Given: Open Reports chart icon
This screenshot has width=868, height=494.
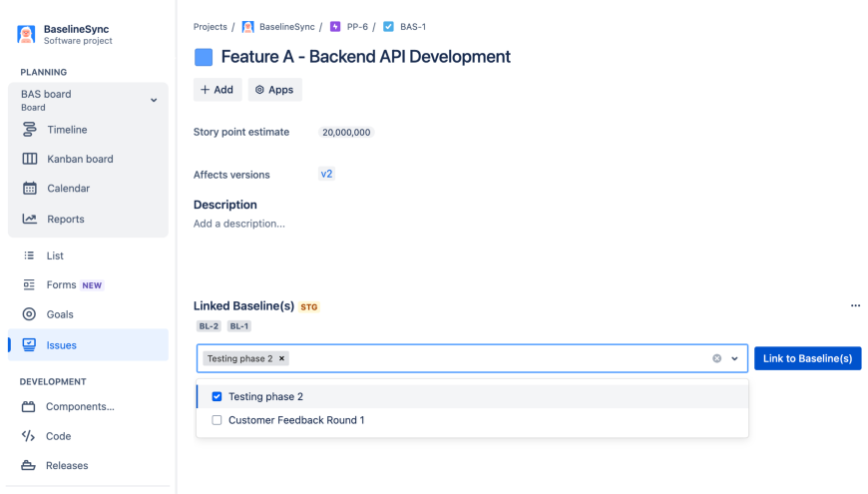Looking at the screenshot, I should (x=30, y=220).
